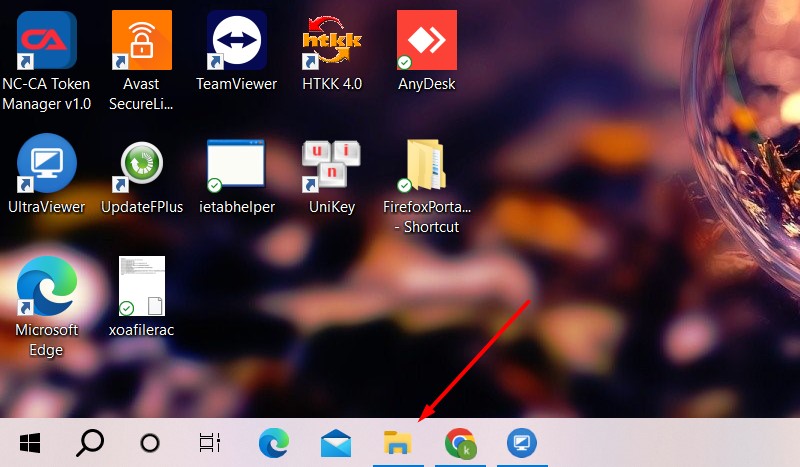Viewport: 800px width, 467px height.
Task: Select UltraViewer desktop shortcut
Action: point(46,163)
